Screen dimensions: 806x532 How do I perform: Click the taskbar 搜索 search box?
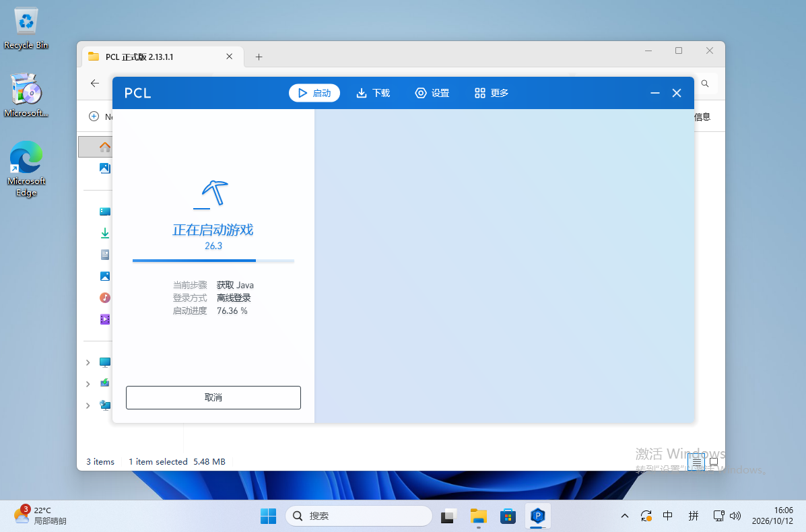point(359,516)
